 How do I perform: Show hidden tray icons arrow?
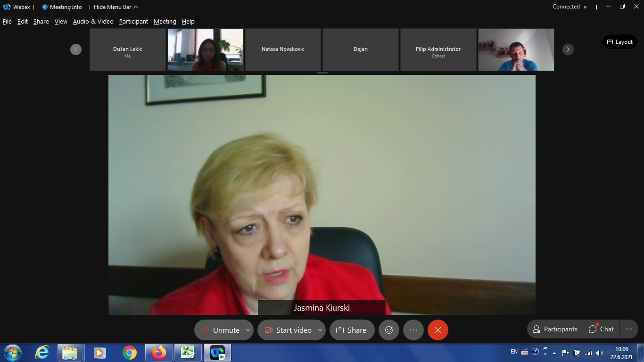tap(554, 353)
